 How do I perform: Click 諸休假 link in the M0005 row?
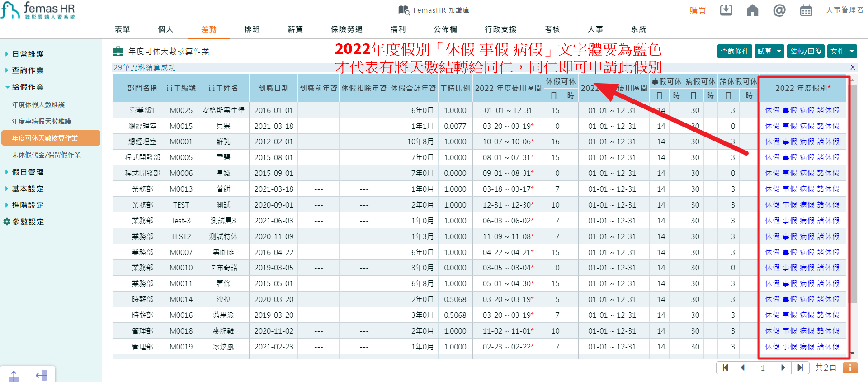pos(828,157)
